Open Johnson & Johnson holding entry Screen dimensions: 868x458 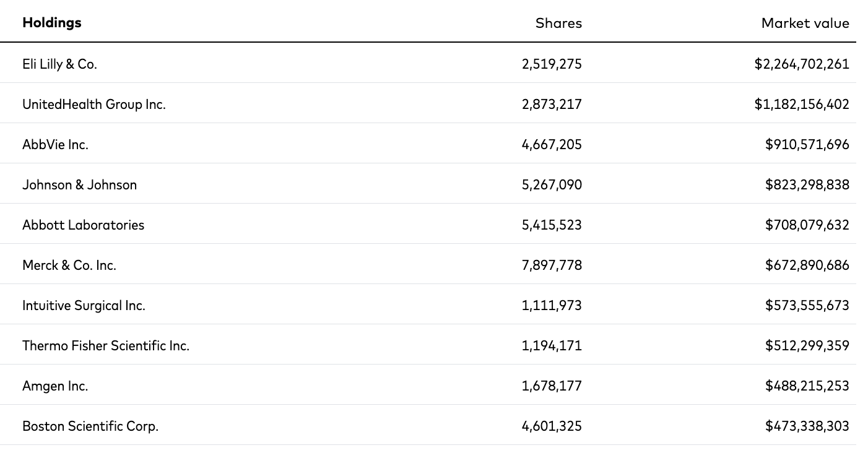click(79, 184)
